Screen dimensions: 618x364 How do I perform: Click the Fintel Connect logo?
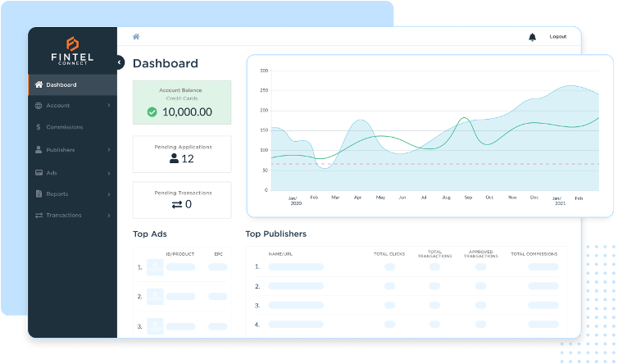tap(72, 51)
